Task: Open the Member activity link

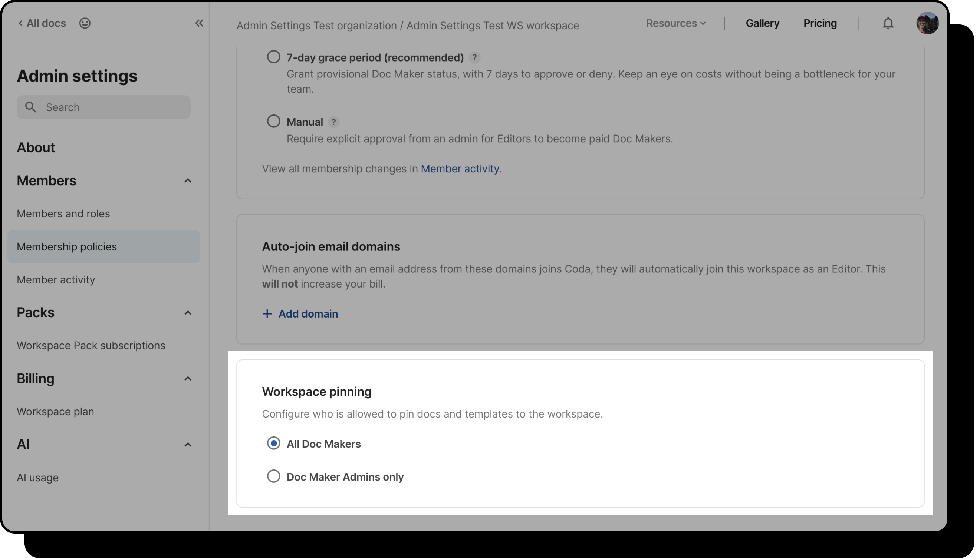Action: 460,169
